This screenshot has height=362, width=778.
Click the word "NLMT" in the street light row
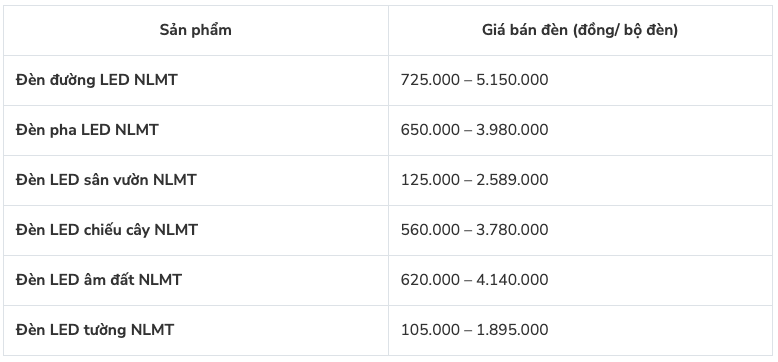click(x=155, y=80)
